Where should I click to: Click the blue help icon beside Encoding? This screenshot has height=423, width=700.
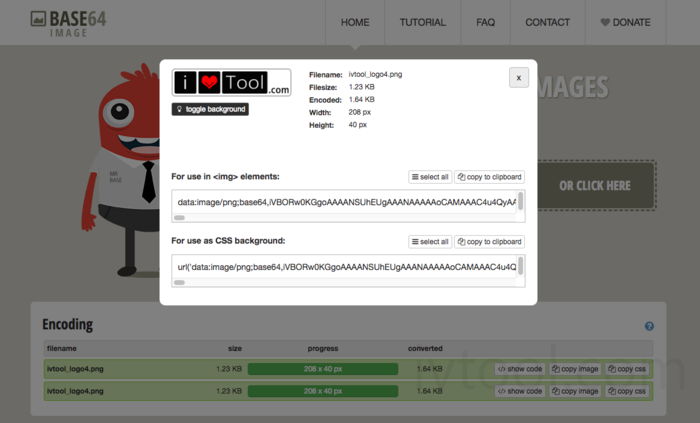[649, 326]
